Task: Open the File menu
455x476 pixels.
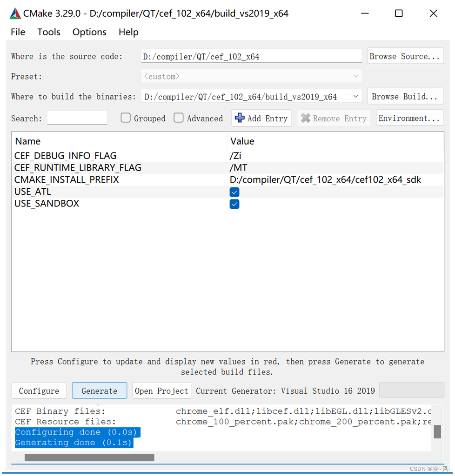Action: pos(18,32)
